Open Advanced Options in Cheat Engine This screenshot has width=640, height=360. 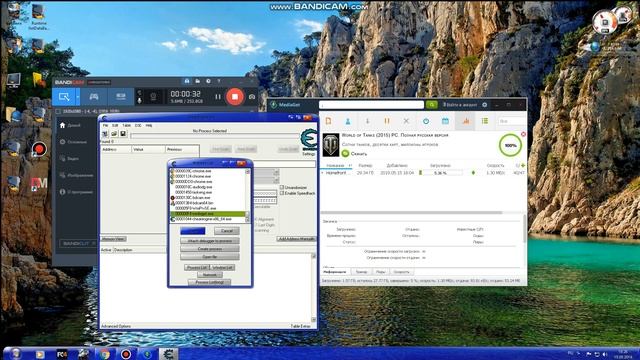pyautogui.click(x=116, y=326)
